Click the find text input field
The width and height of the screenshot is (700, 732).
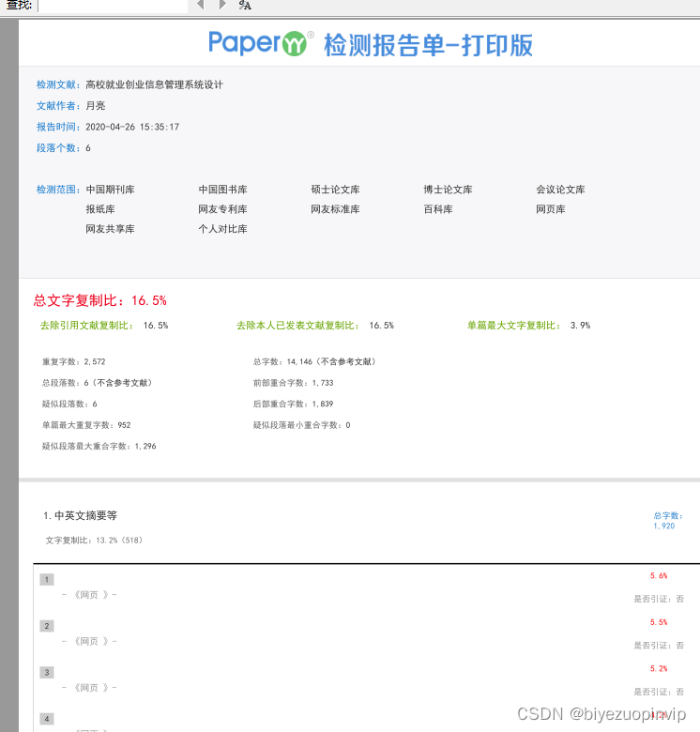pyautogui.click(x=113, y=5)
